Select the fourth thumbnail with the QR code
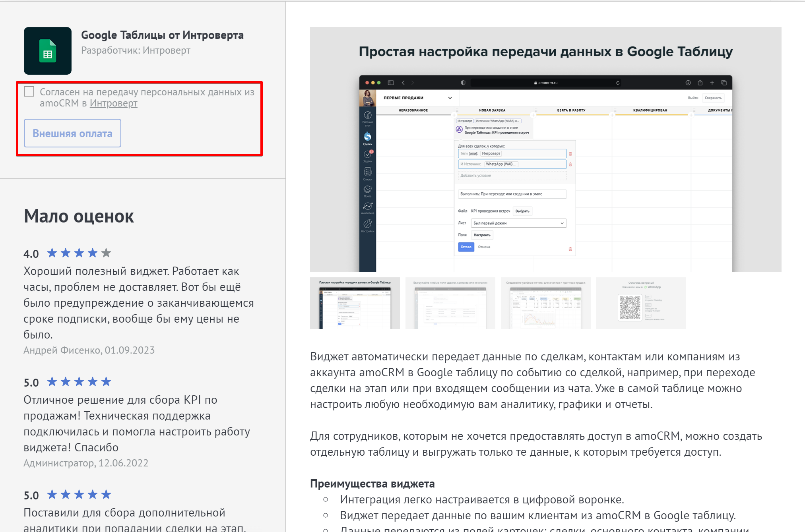The width and height of the screenshot is (805, 532). point(641,303)
